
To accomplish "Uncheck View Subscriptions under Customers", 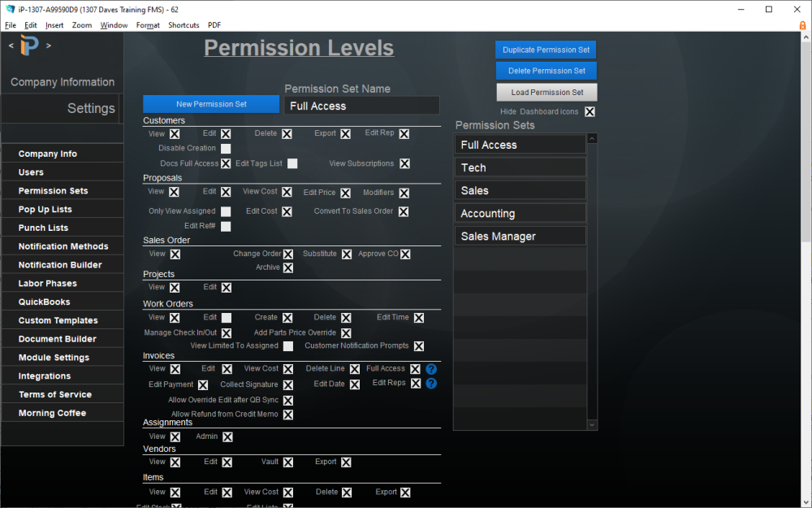I will pyautogui.click(x=404, y=163).
